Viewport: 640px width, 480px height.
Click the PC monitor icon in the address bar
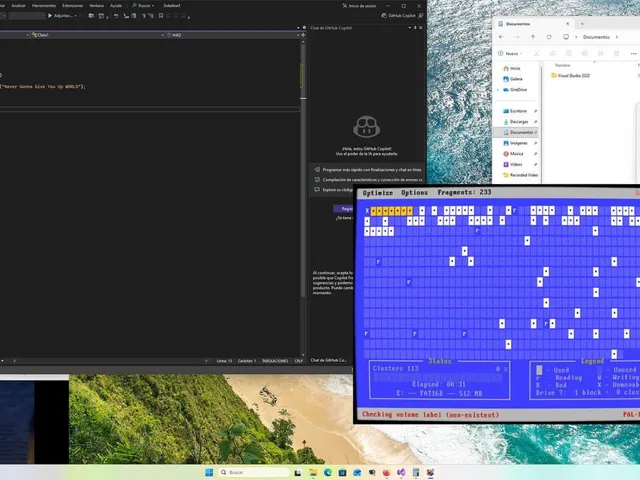(566, 37)
